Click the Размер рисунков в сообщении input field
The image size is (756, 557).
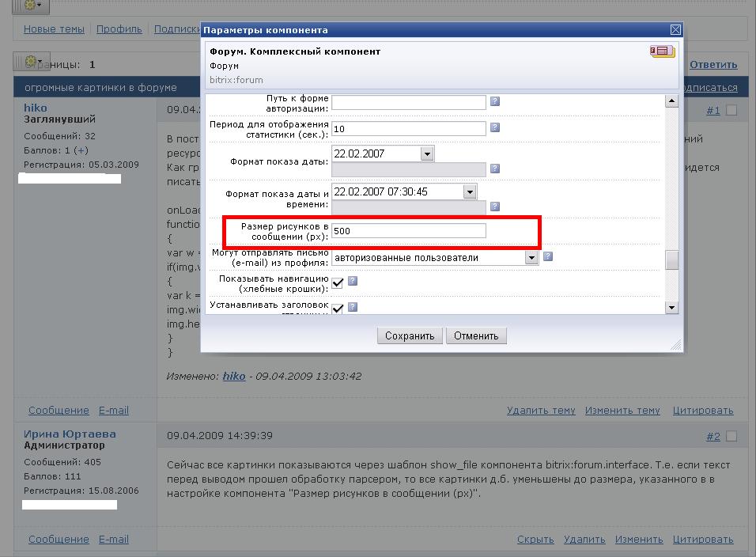point(408,231)
